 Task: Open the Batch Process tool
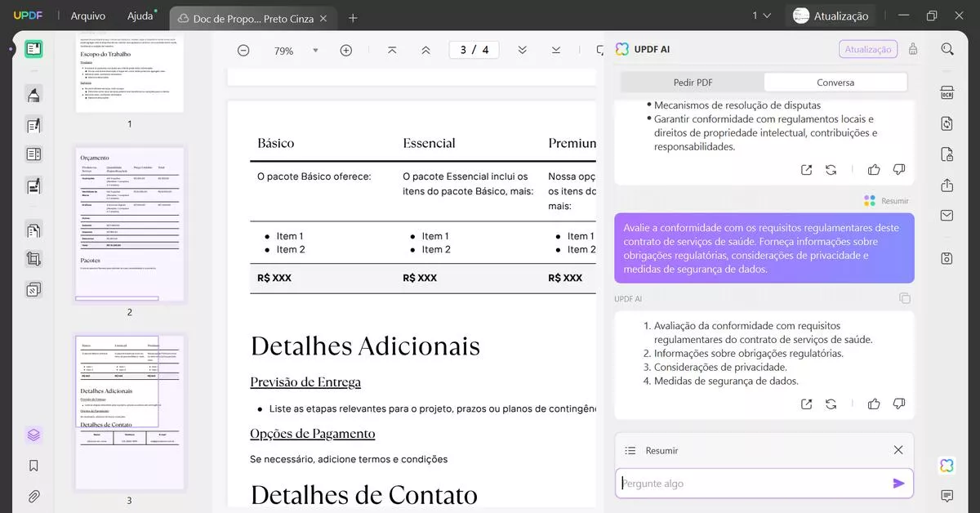33,289
